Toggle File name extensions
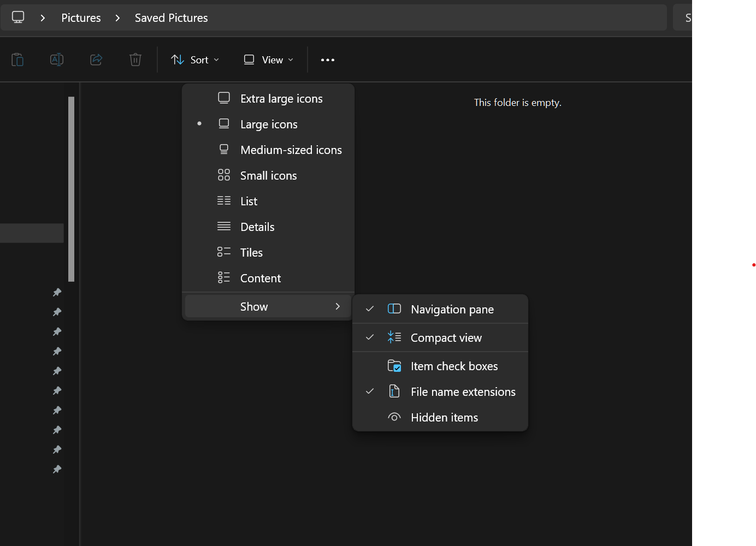Viewport: 756px width, 546px height. pos(463,392)
